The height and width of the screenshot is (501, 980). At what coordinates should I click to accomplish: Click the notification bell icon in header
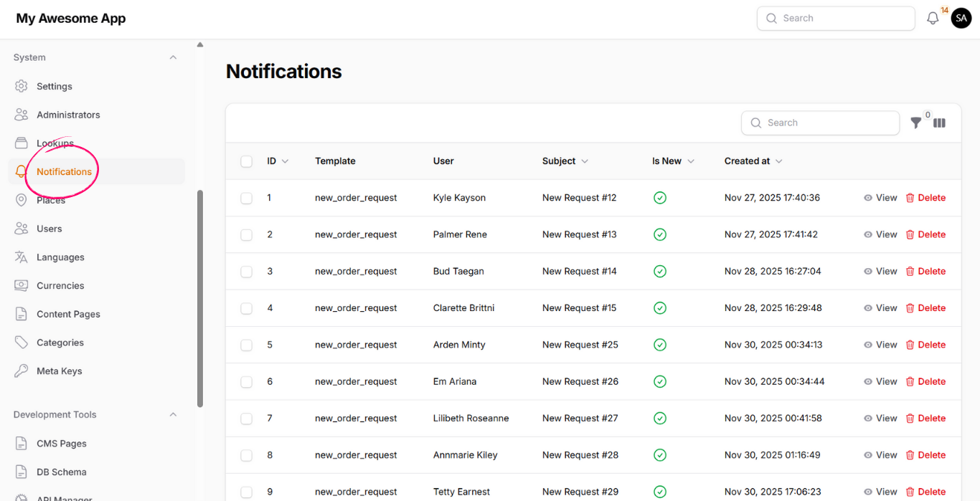[x=933, y=19]
